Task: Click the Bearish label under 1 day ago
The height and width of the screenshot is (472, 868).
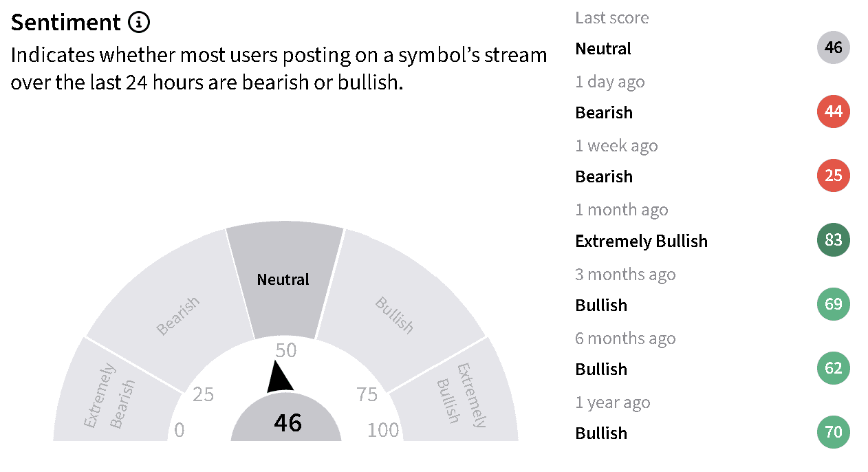Action: (604, 112)
